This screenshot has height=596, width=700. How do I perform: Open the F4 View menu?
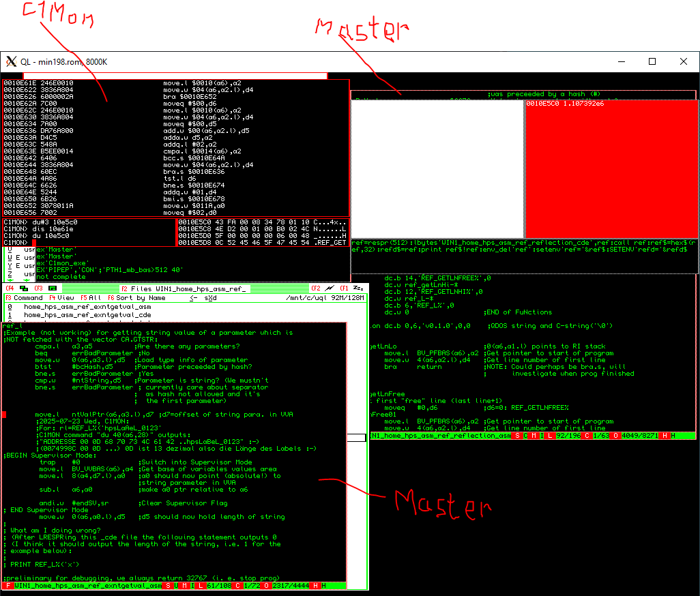point(61,297)
